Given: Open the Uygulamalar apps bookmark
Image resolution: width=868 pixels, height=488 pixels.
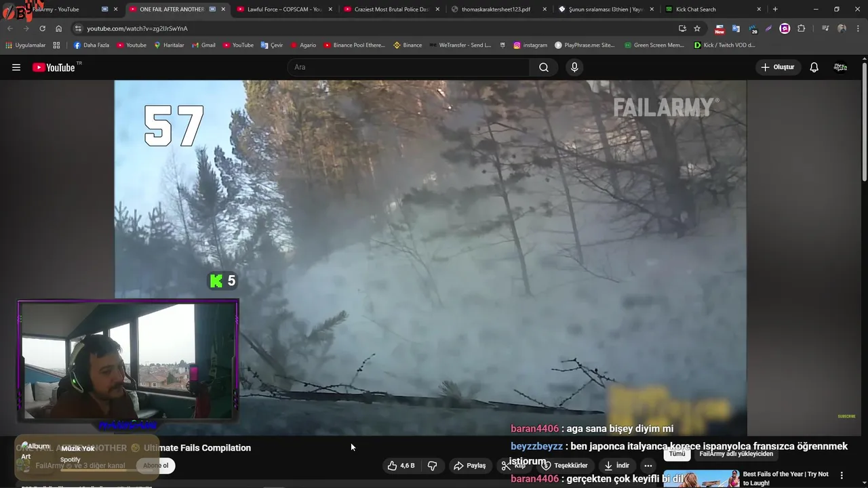Looking at the screenshot, I should coord(25,45).
